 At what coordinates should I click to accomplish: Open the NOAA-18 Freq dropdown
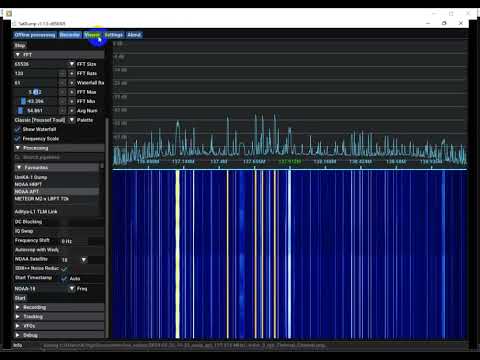coord(72,289)
